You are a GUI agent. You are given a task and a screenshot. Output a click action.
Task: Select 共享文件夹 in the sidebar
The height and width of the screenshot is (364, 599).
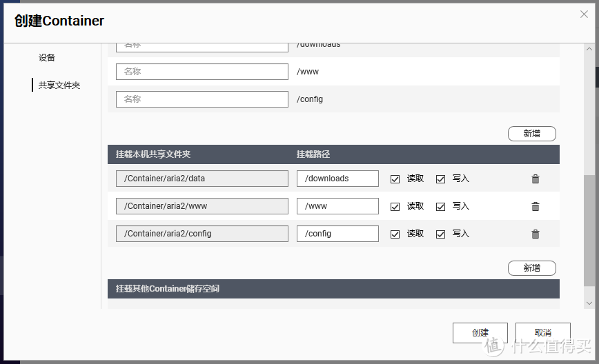tap(59, 85)
